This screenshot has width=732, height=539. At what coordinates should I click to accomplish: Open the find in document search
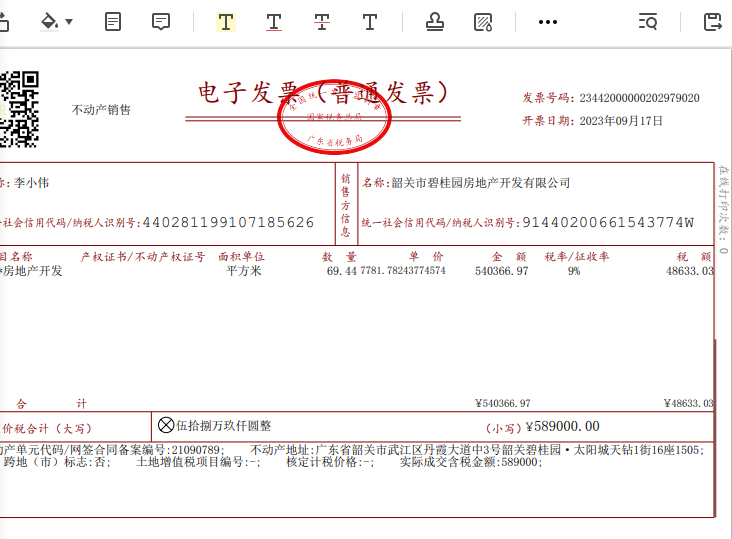pos(647,21)
